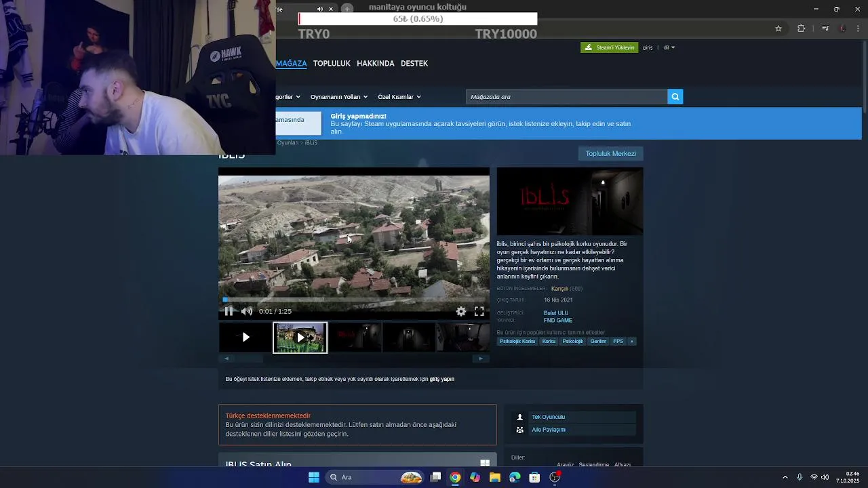Click the family sharing group icon
The image size is (868, 488).
coord(520,430)
